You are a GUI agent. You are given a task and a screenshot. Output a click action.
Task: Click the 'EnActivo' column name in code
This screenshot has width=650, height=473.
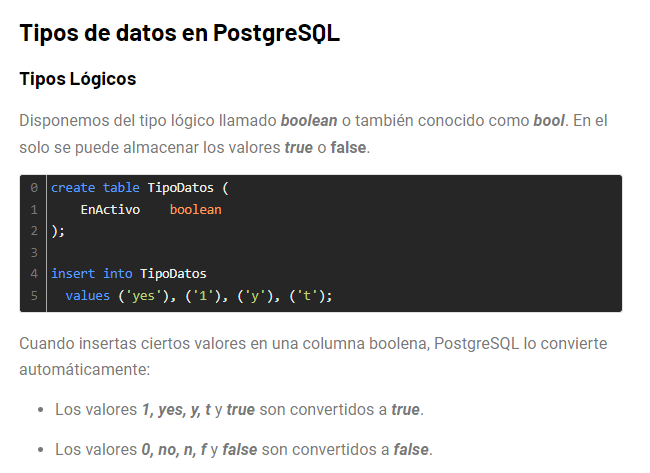(x=110, y=210)
